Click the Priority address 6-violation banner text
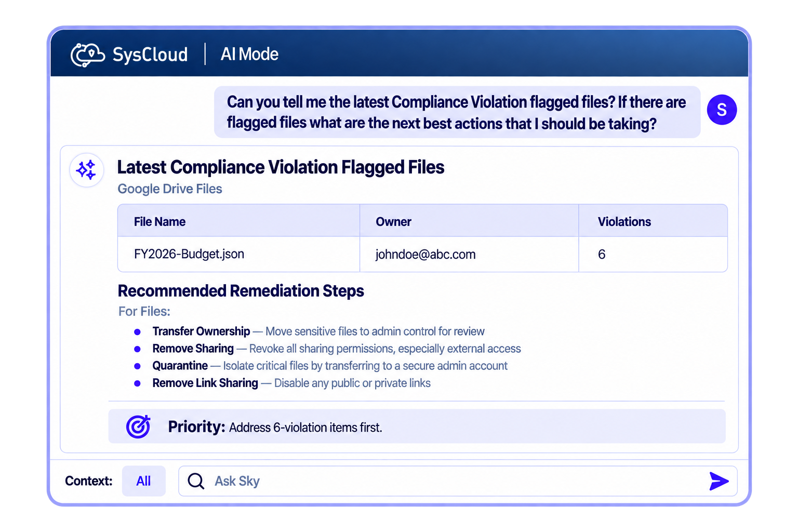Viewport: 798px width, 532px height. [275, 427]
